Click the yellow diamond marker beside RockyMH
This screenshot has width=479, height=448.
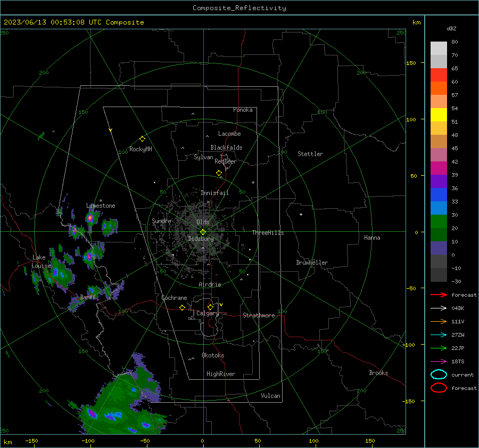coord(142,139)
